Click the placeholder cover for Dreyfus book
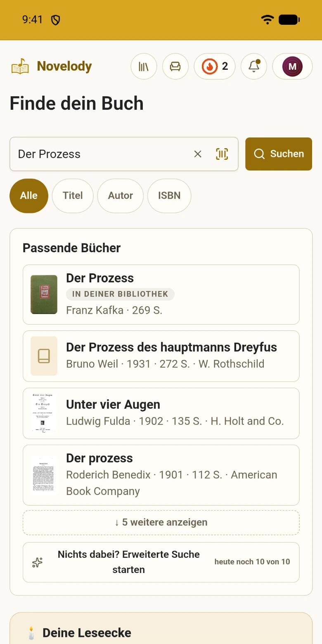The width and height of the screenshot is (322, 644). pyautogui.click(x=44, y=356)
